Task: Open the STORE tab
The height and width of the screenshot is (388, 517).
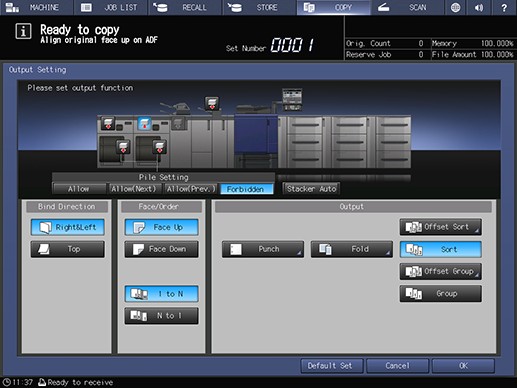Action: [259, 7]
